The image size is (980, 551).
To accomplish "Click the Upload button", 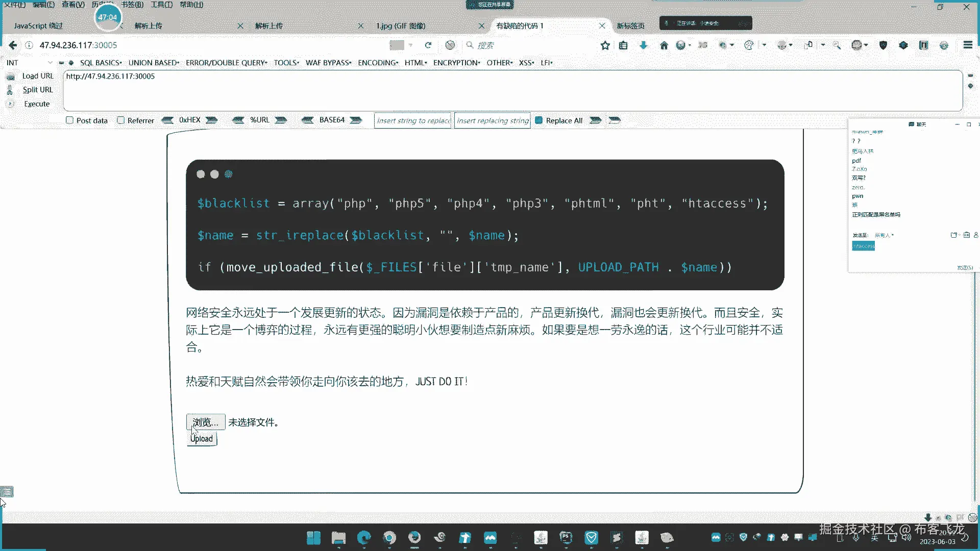I will click(202, 439).
